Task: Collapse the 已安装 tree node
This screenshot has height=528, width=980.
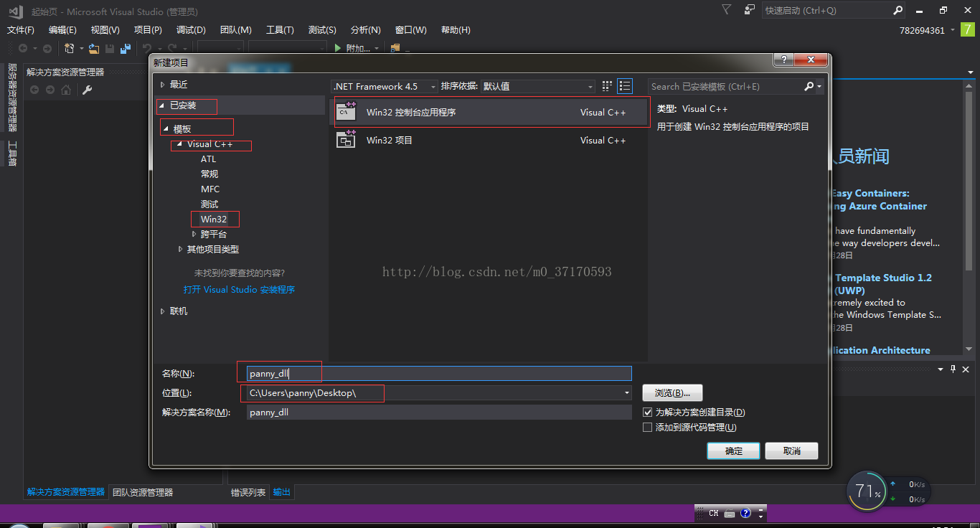Action: click(x=163, y=105)
